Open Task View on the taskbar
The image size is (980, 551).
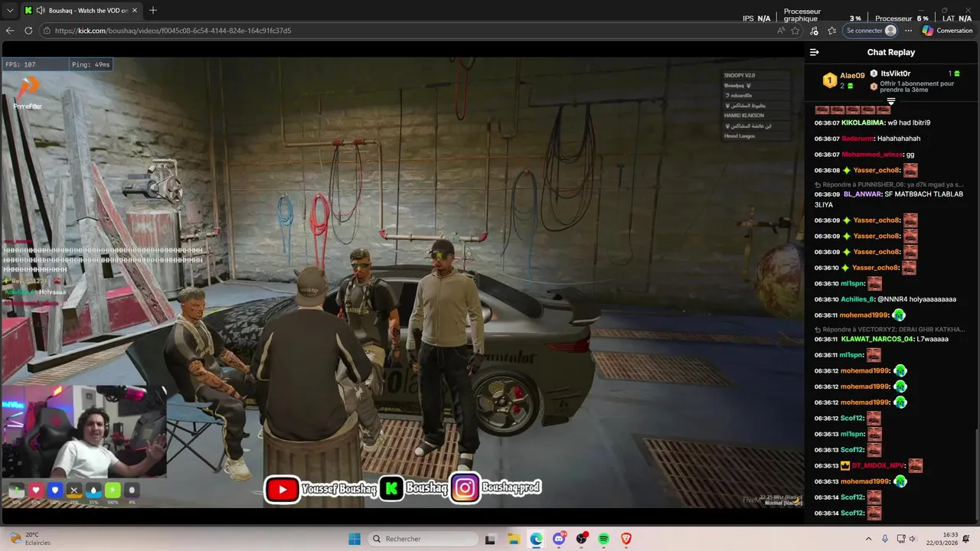(491, 539)
